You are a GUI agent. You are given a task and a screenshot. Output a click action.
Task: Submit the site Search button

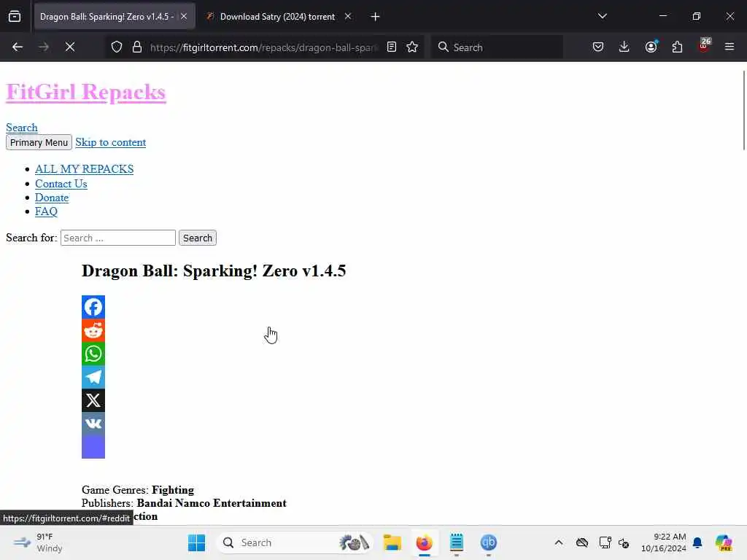(x=198, y=238)
